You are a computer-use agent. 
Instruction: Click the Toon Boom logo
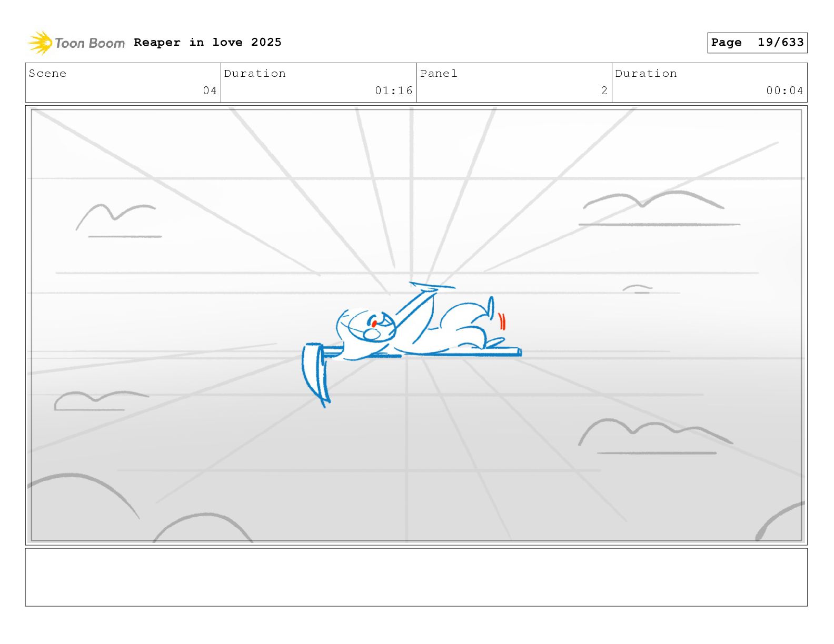click(76, 43)
